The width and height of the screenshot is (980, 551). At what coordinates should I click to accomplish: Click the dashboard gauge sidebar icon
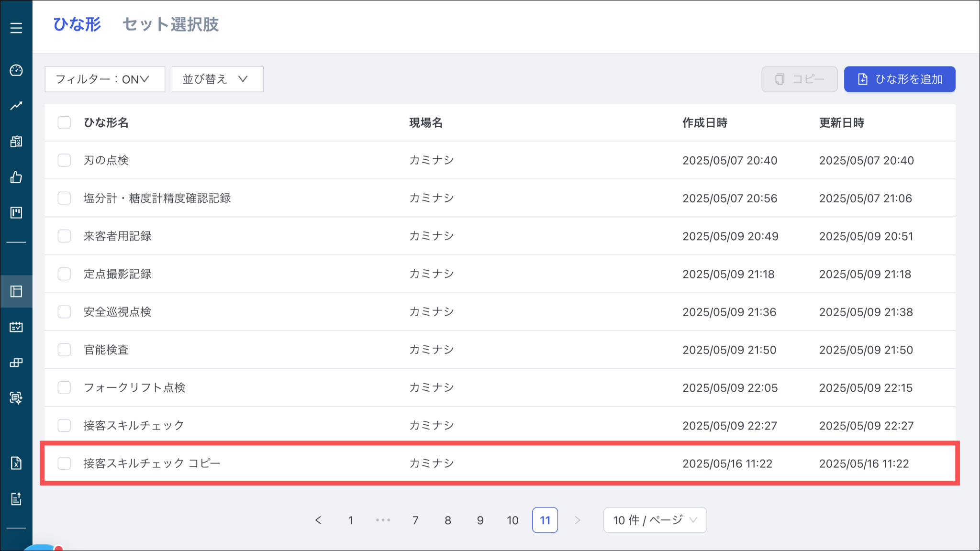click(16, 70)
